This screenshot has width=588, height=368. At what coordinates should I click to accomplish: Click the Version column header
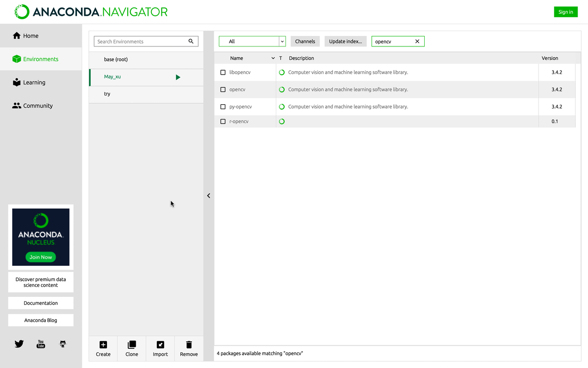(x=550, y=58)
